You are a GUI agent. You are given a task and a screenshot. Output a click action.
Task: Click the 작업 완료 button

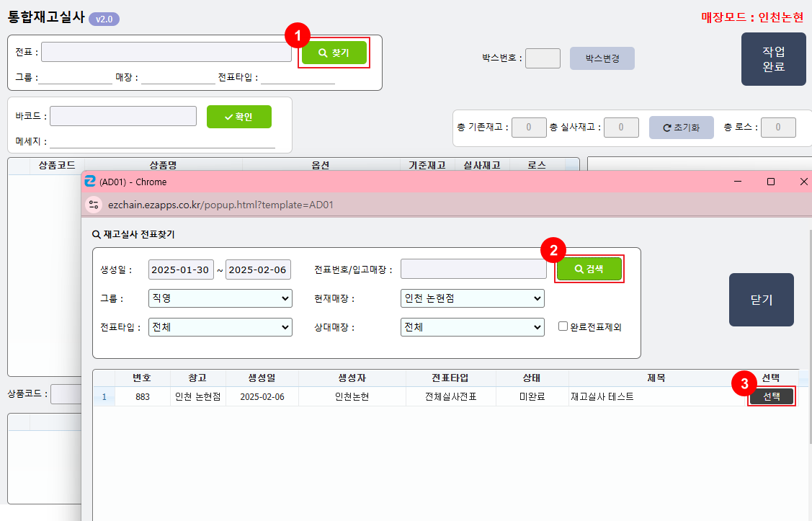coord(773,59)
